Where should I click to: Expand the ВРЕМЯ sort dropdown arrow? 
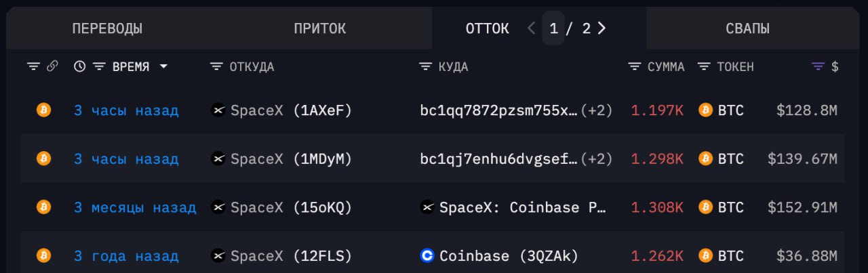pyautogui.click(x=163, y=66)
